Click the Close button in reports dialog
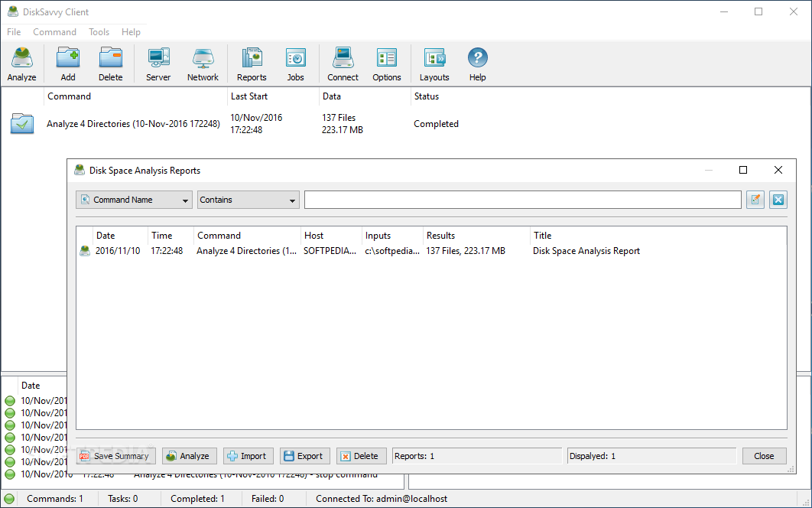 pos(764,456)
